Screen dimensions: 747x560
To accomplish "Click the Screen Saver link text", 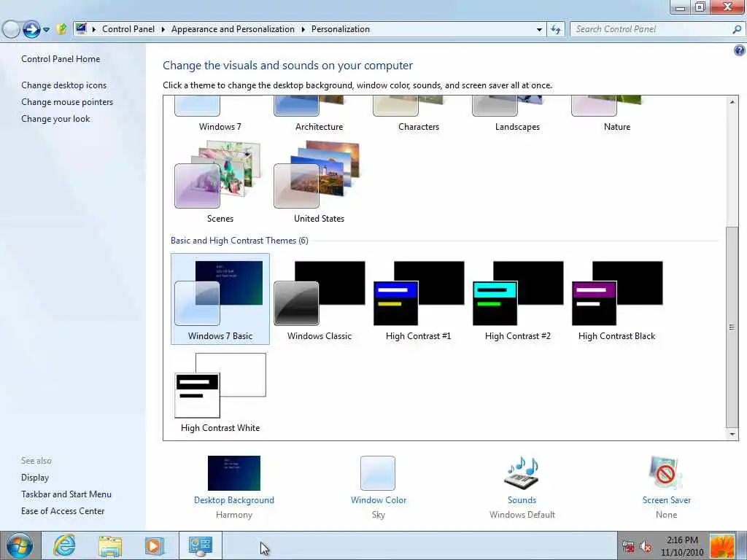I will click(666, 500).
